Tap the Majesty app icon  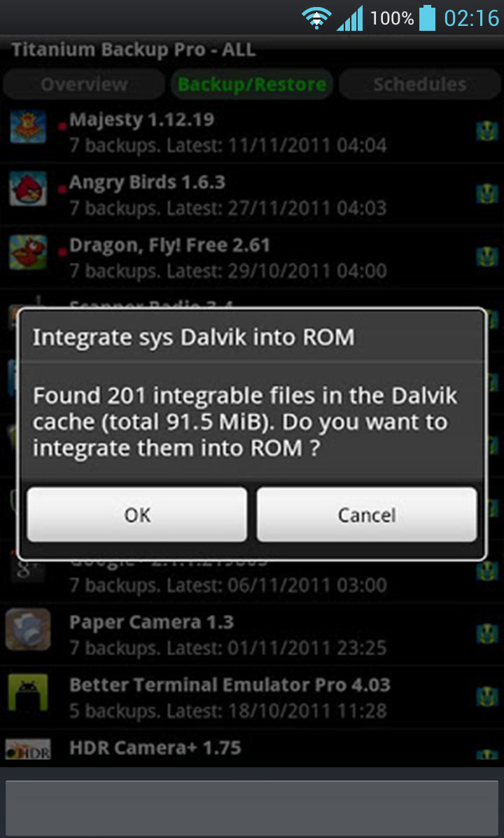coord(28,128)
